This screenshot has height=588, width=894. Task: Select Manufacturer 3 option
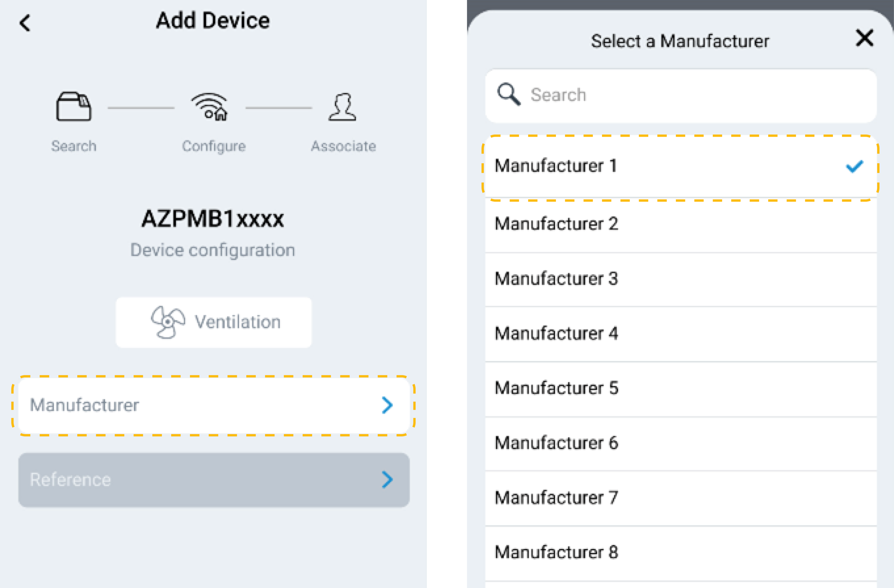[x=556, y=279]
